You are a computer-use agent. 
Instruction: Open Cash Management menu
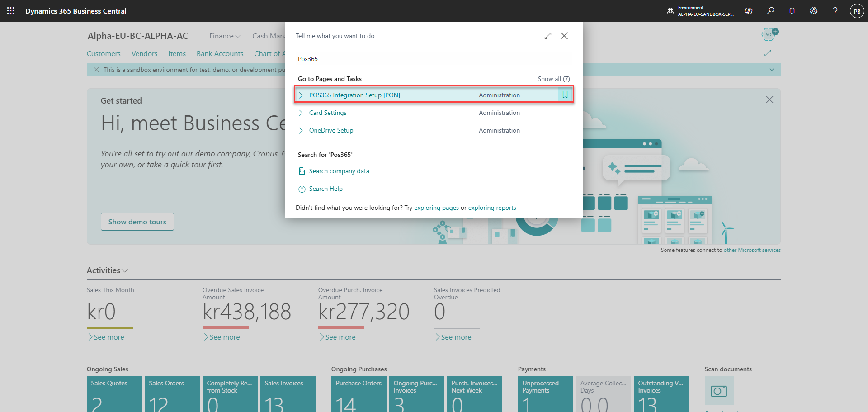click(x=269, y=36)
